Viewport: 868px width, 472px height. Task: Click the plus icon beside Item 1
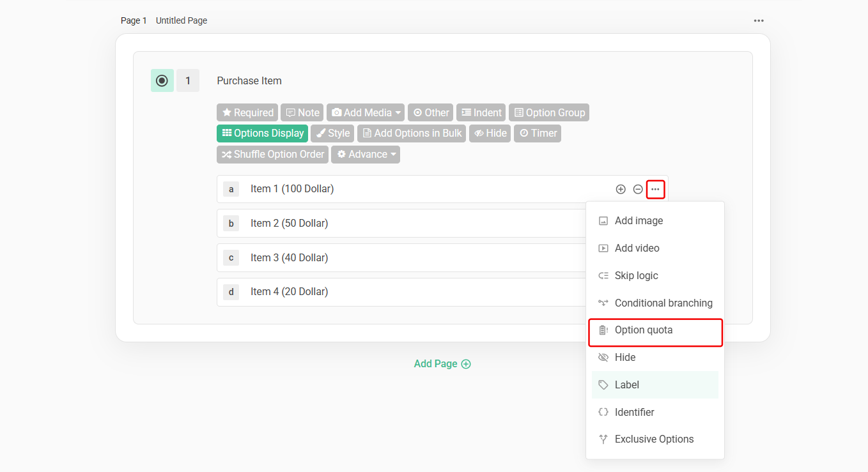621,189
